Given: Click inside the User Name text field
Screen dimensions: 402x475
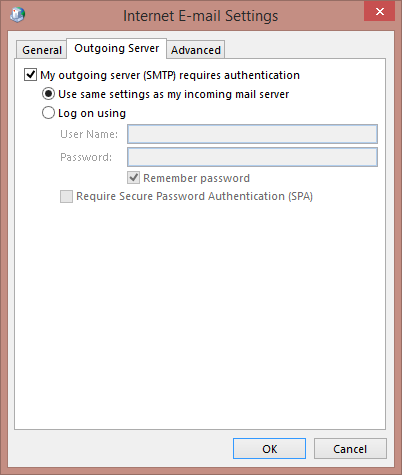Looking at the screenshot, I should (x=252, y=134).
